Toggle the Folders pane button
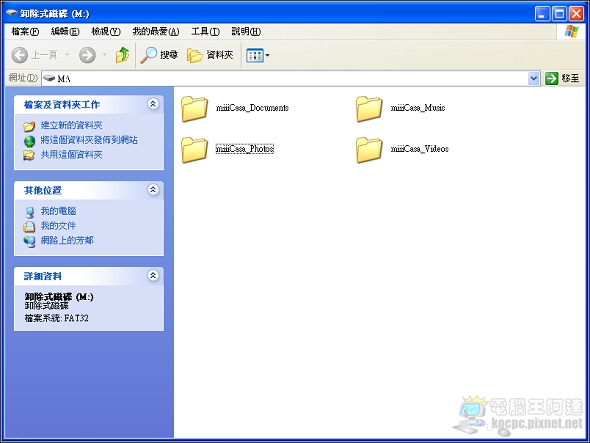The height and width of the screenshot is (443, 590). 210,55
